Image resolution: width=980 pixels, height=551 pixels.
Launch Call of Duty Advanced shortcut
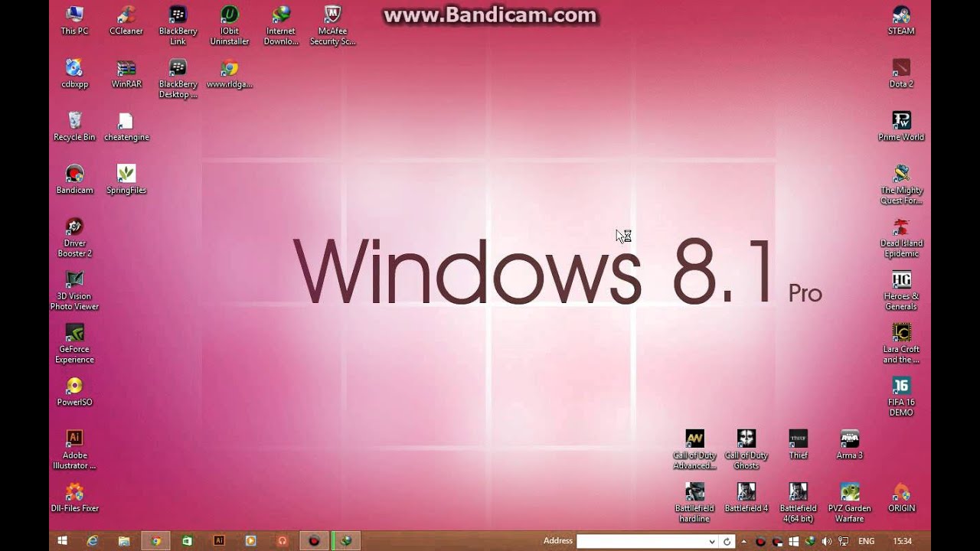click(x=694, y=449)
